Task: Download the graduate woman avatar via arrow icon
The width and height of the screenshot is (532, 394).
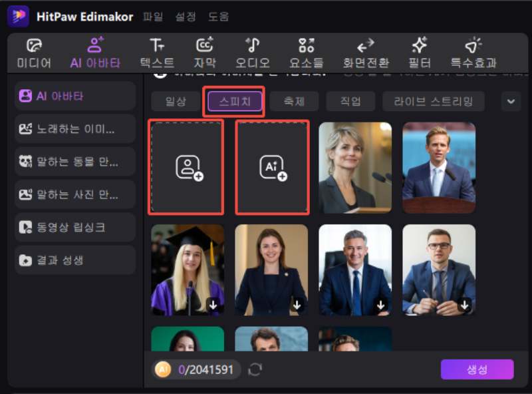Action: pyautogui.click(x=213, y=305)
